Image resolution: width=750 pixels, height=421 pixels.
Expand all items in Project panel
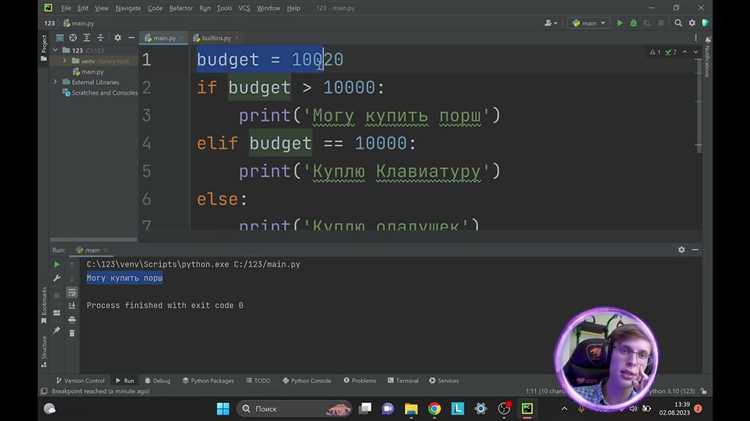87,37
